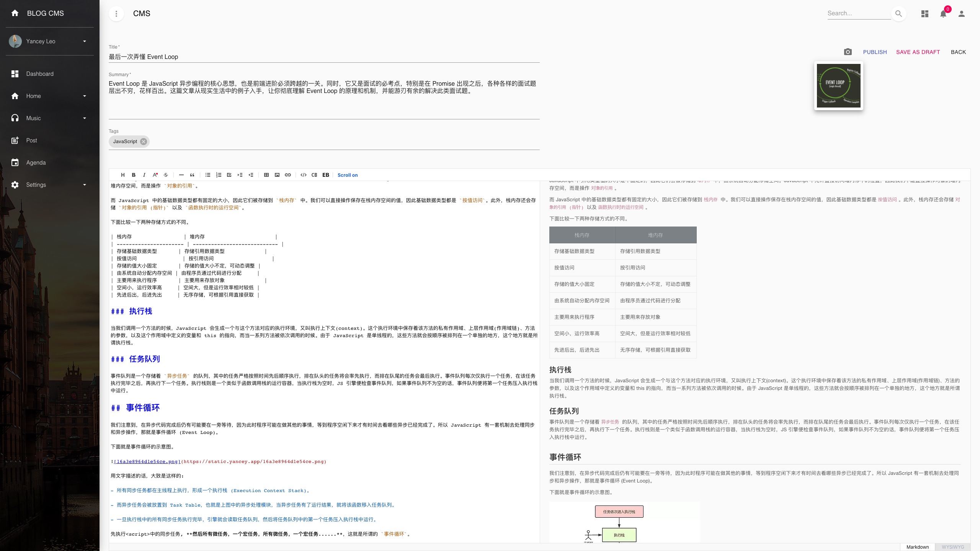Toggle bold formatting in editor toolbar
Image resolution: width=980 pixels, height=551 pixels.
[x=134, y=175]
